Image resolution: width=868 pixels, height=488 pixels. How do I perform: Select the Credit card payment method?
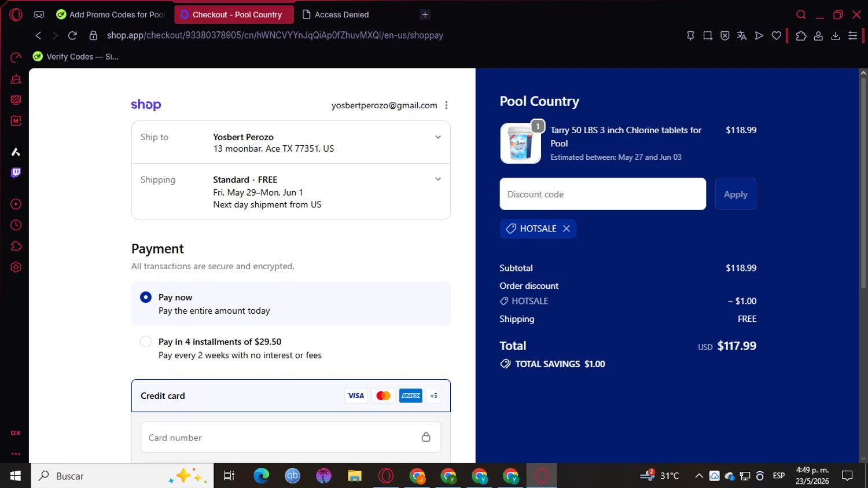point(290,396)
